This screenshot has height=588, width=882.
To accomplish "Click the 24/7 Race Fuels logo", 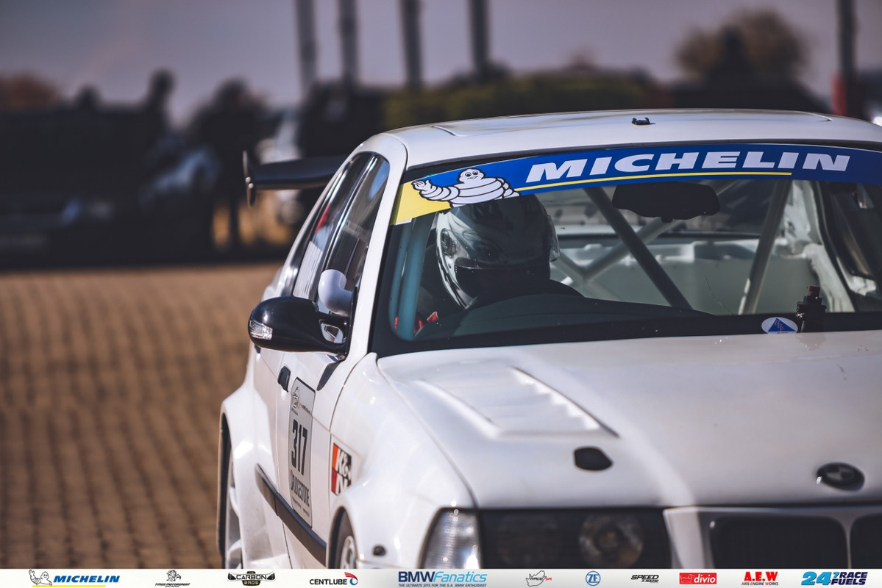I will (834, 578).
